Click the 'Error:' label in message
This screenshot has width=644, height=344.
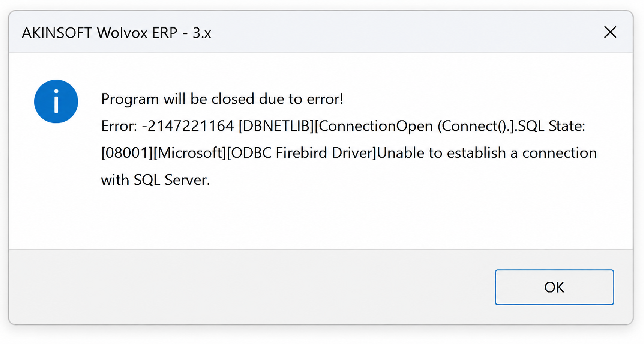click(119, 126)
